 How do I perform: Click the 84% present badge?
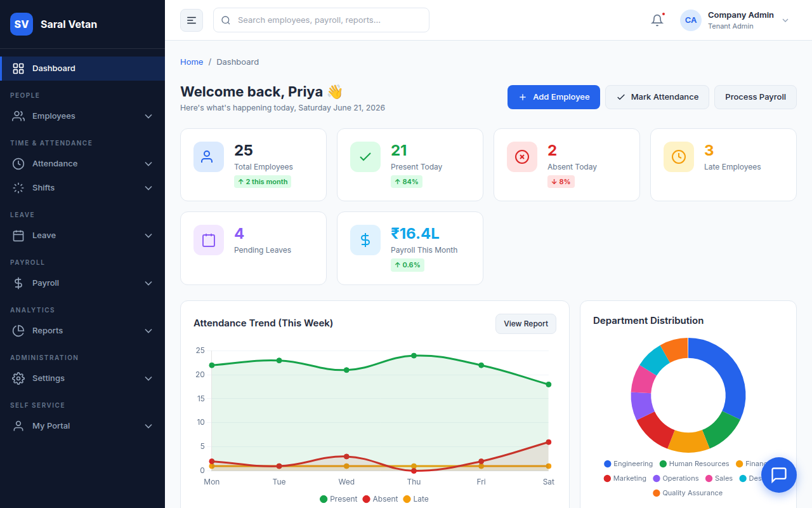[407, 182]
